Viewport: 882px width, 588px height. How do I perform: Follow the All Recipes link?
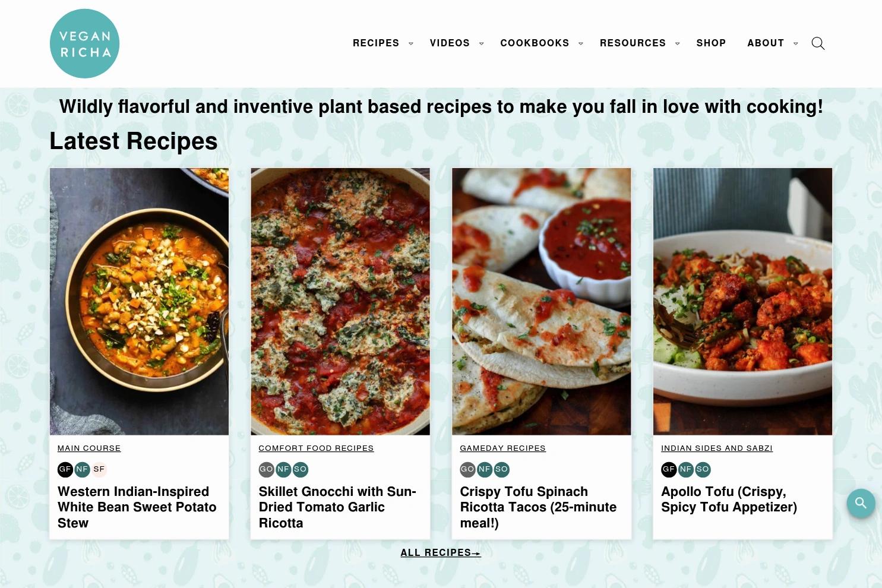(x=441, y=553)
